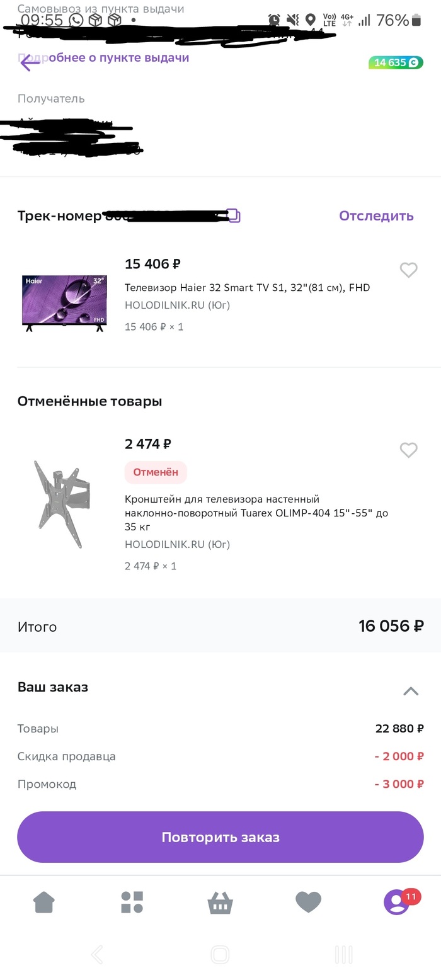
Task: Open pickup point details link
Action: 118,58
